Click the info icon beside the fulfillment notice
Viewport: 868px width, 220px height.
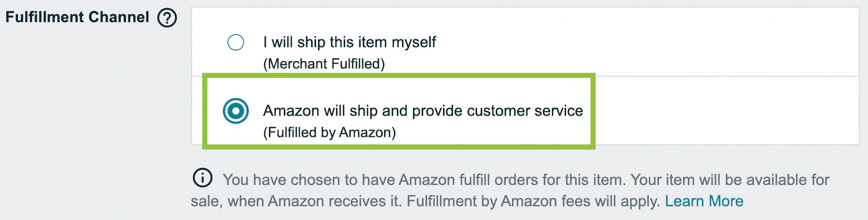[201, 179]
